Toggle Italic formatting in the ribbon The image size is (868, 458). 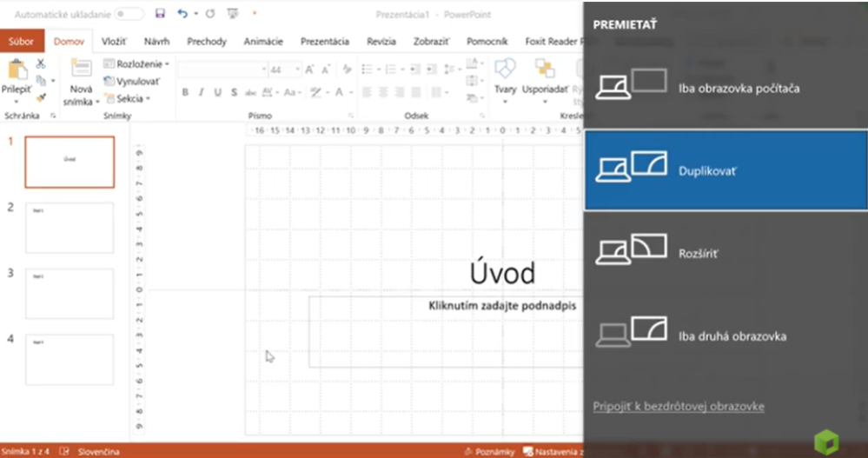click(x=201, y=92)
